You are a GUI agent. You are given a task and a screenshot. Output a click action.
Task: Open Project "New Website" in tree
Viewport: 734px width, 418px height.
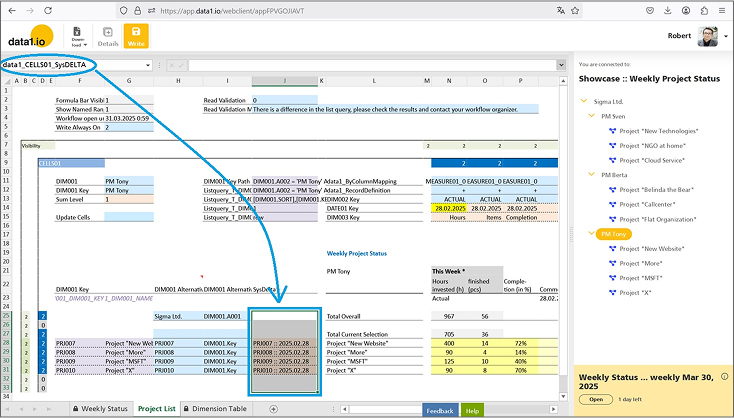coord(652,249)
